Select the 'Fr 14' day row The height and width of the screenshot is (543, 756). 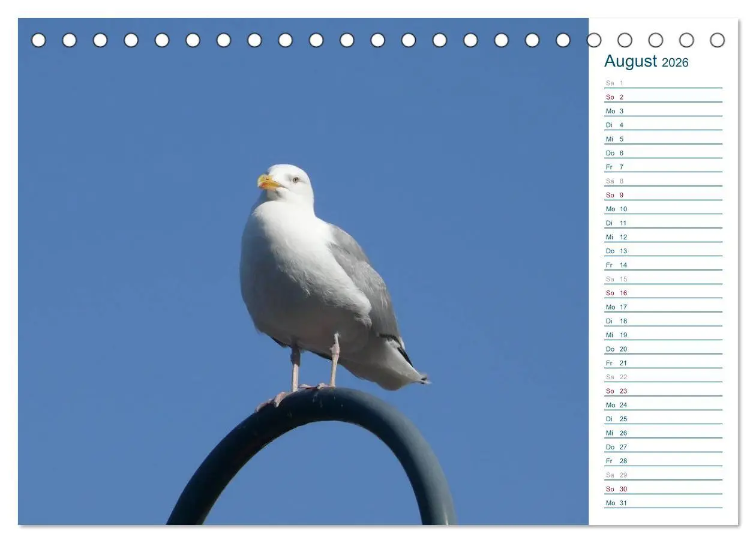point(663,265)
